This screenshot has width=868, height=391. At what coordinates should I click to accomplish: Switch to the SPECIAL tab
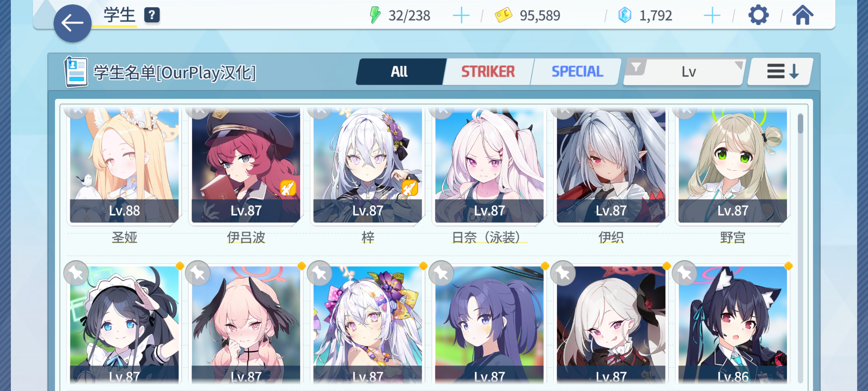(x=577, y=71)
